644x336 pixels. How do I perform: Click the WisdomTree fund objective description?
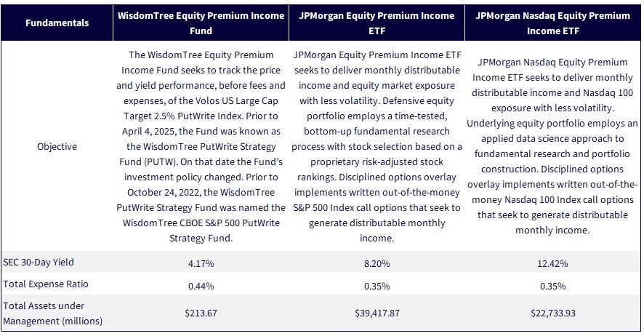(201, 147)
